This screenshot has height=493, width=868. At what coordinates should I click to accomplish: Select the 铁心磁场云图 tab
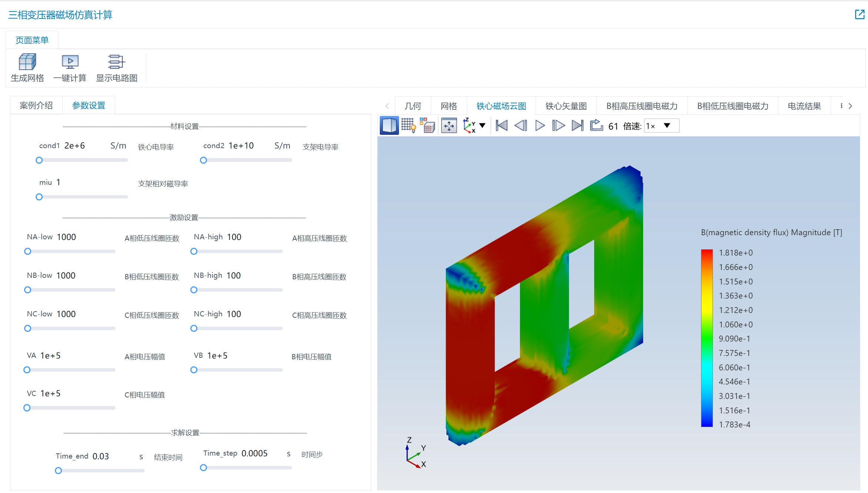pyautogui.click(x=501, y=106)
